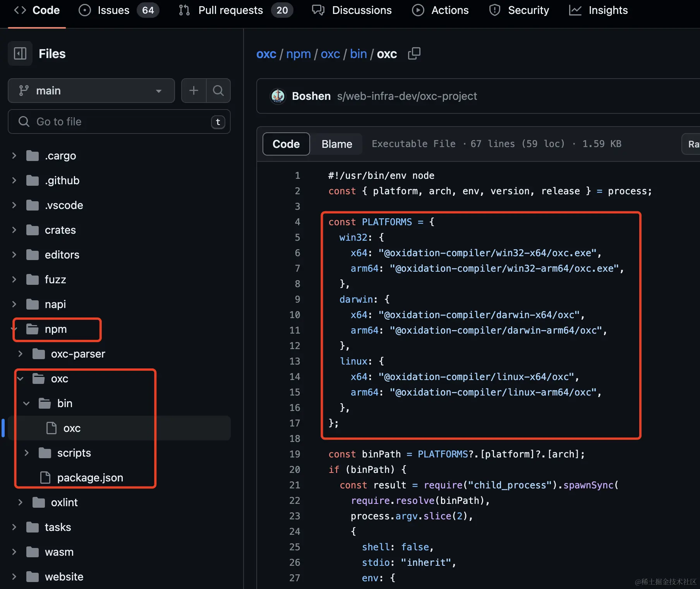Open the tasks folder icon
Viewport: 700px width, 589px height.
(x=33, y=527)
